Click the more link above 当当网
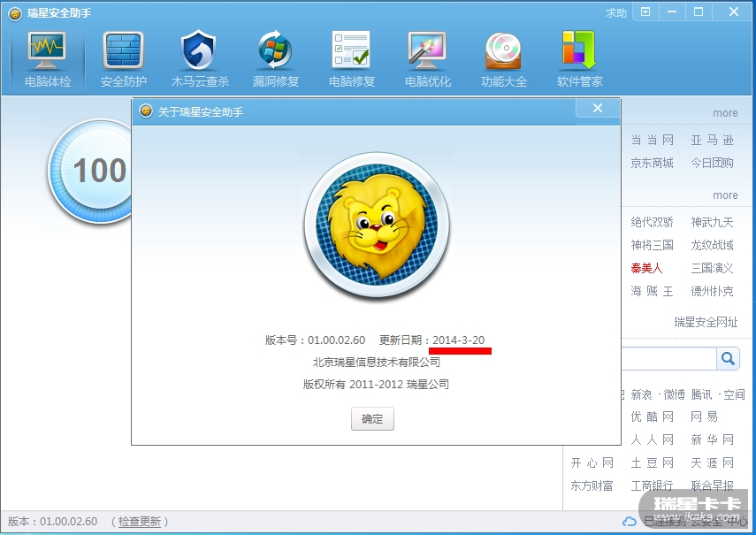 coord(725,113)
